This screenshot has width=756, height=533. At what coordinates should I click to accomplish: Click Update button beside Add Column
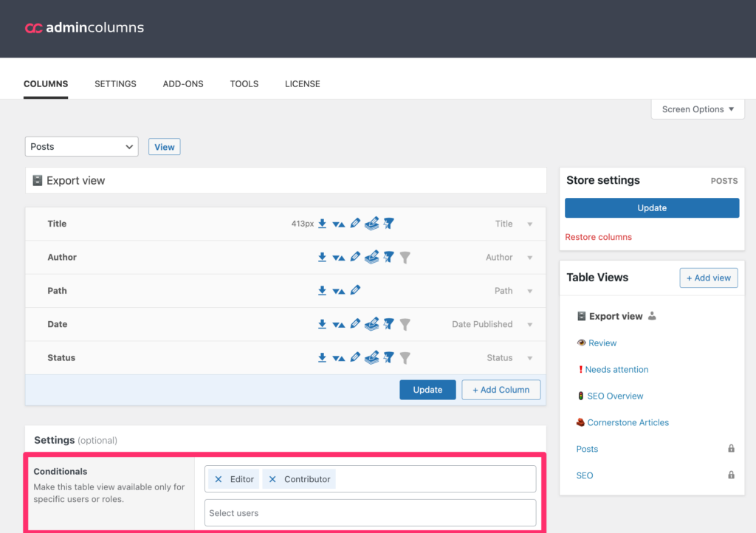[427, 390]
